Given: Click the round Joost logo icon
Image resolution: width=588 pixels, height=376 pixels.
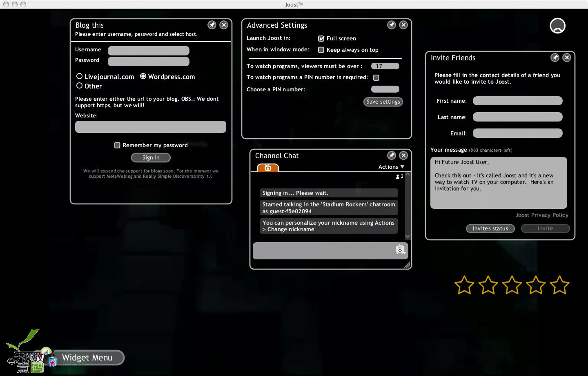Looking at the screenshot, I should [558, 26].
